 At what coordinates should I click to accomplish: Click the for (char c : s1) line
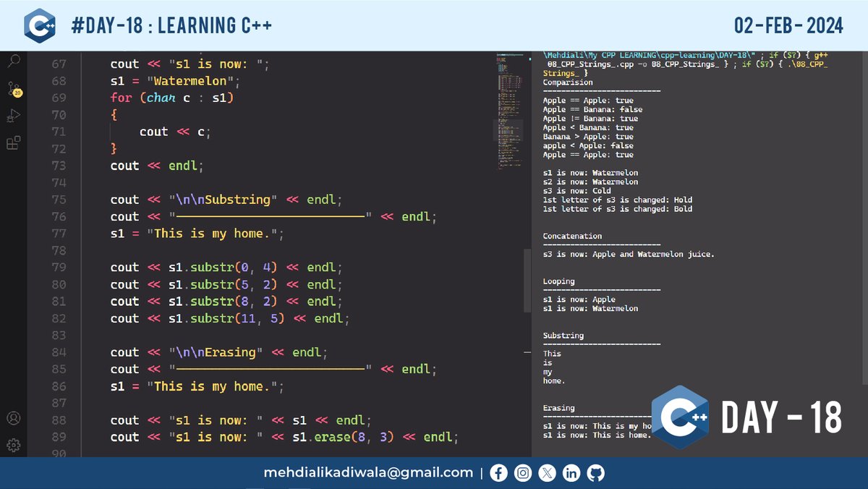click(x=173, y=98)
